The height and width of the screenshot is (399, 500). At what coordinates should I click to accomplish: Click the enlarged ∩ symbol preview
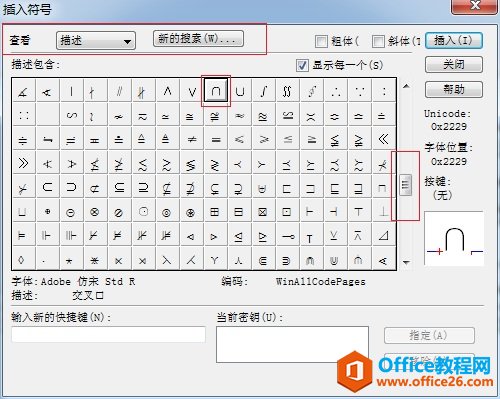pos(454,238)
